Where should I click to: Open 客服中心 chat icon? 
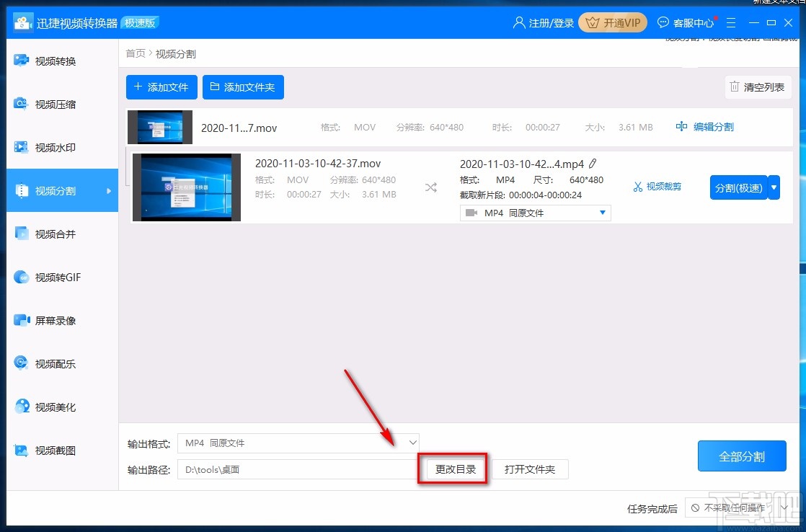(663, 22)
